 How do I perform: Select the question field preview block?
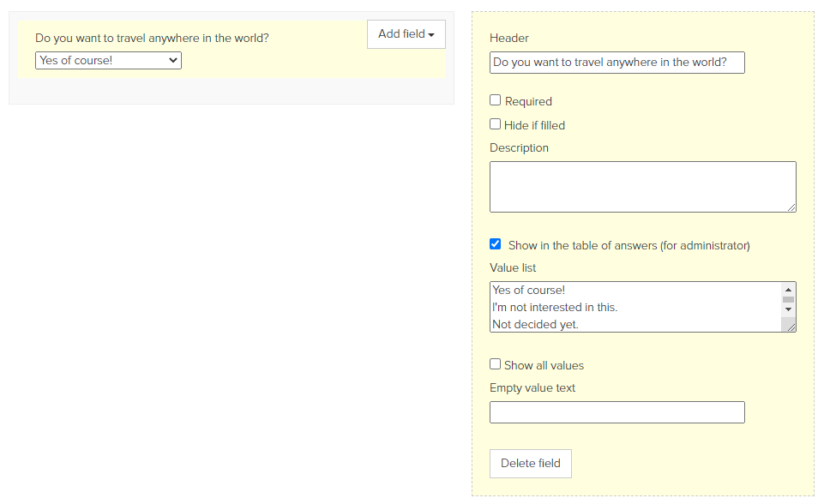coord(232,50)
